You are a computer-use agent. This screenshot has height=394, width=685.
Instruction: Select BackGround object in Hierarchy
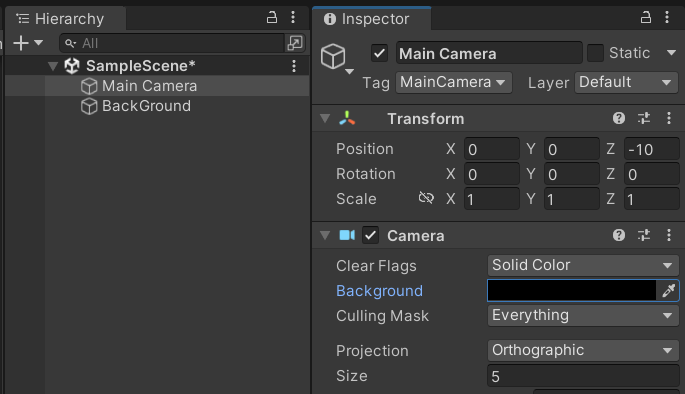(146, 106)
